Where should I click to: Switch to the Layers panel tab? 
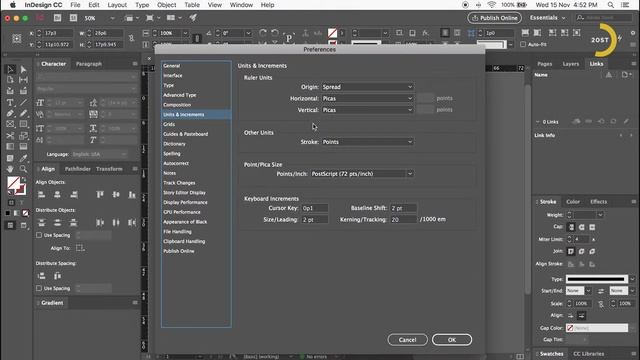pyautogui.click(x=570, y=64)
